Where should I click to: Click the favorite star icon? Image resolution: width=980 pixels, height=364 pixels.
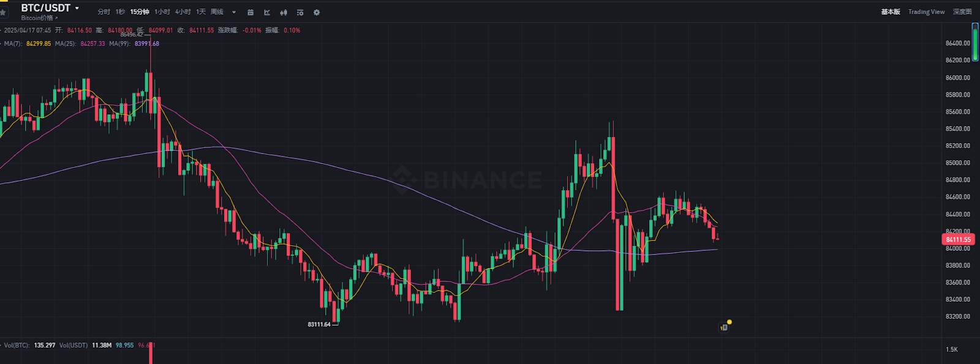[x=3, y=12]
